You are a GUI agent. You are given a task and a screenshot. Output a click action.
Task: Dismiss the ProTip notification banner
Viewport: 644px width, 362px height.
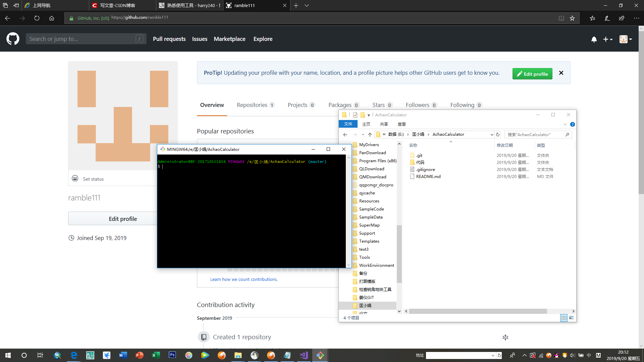(561, 72)
